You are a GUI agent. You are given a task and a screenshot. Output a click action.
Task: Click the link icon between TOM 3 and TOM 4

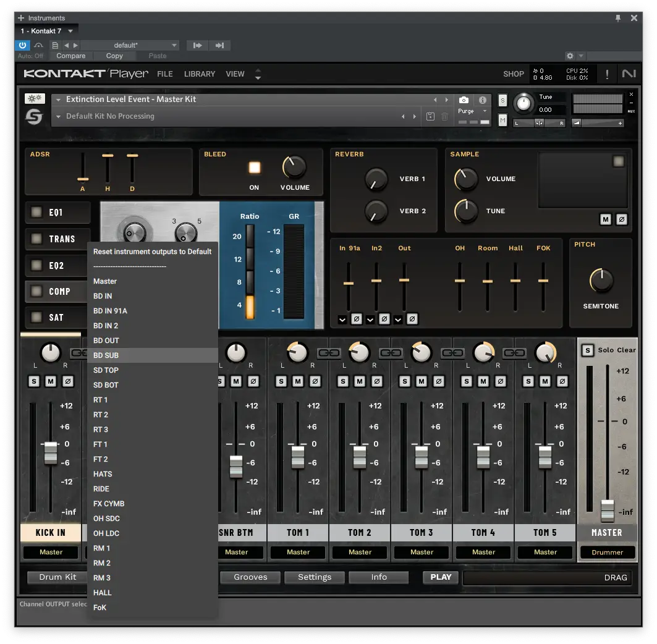point(452,354)
